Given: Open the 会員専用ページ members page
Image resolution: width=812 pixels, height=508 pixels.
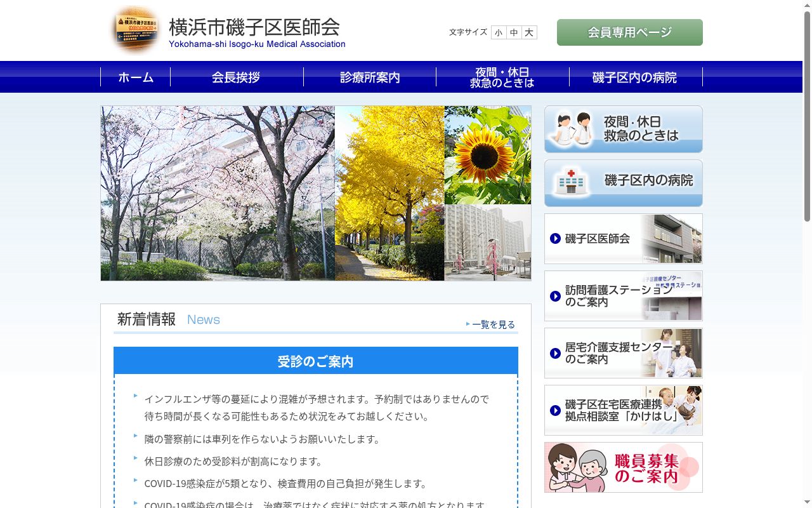Looking at the screenshot, I should (630, 32).
